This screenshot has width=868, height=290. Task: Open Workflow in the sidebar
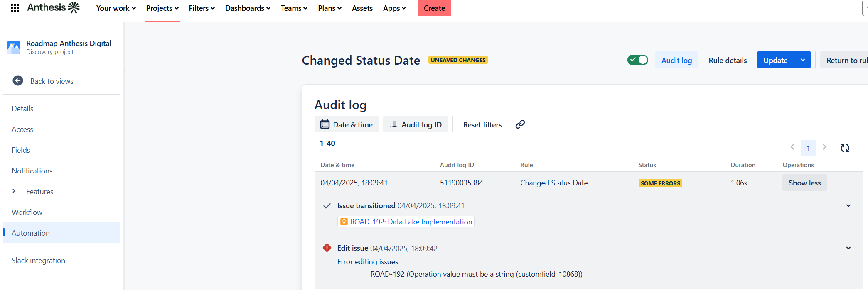point(61,212)
